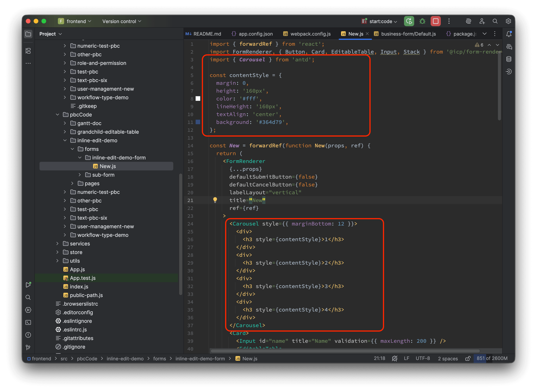This screenshot has width=537, height=392.
Task: Click the lightbulb intention icon on line 21
Action: [215, 200]
